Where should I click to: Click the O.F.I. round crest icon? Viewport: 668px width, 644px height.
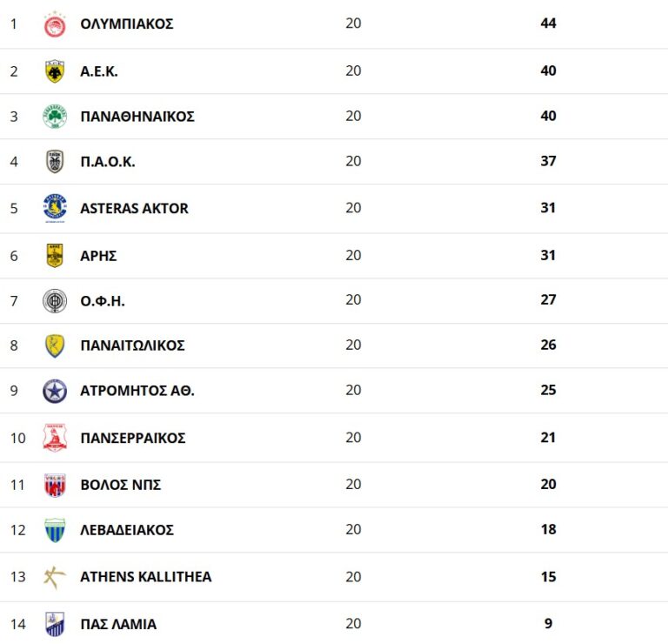click(x=55, y=300)
